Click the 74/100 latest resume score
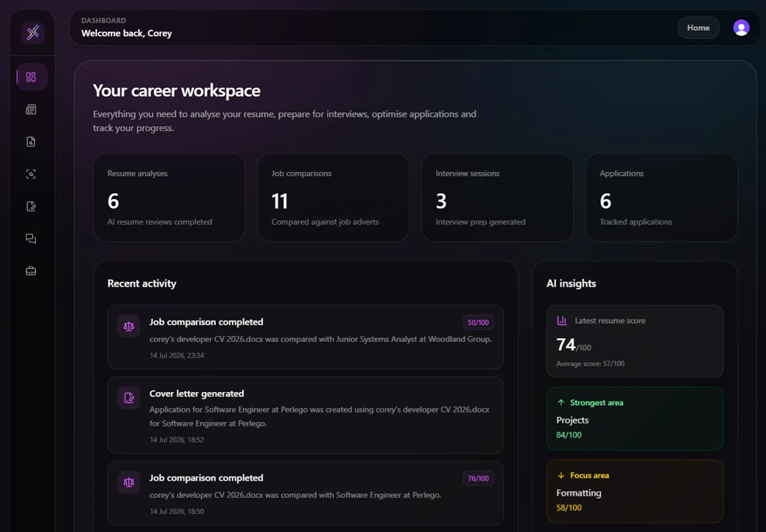This screenshot has height=532, width=766. (574, 345)
